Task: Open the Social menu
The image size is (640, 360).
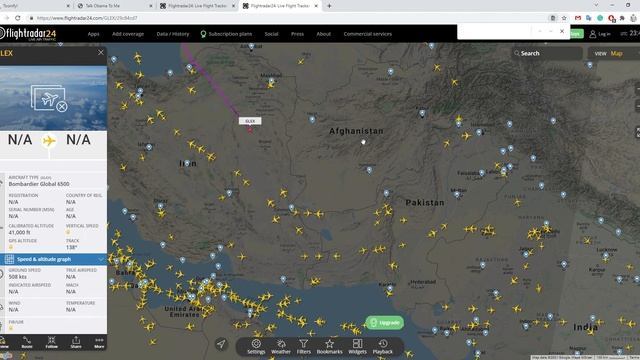Action: click(x=271, y=34)
